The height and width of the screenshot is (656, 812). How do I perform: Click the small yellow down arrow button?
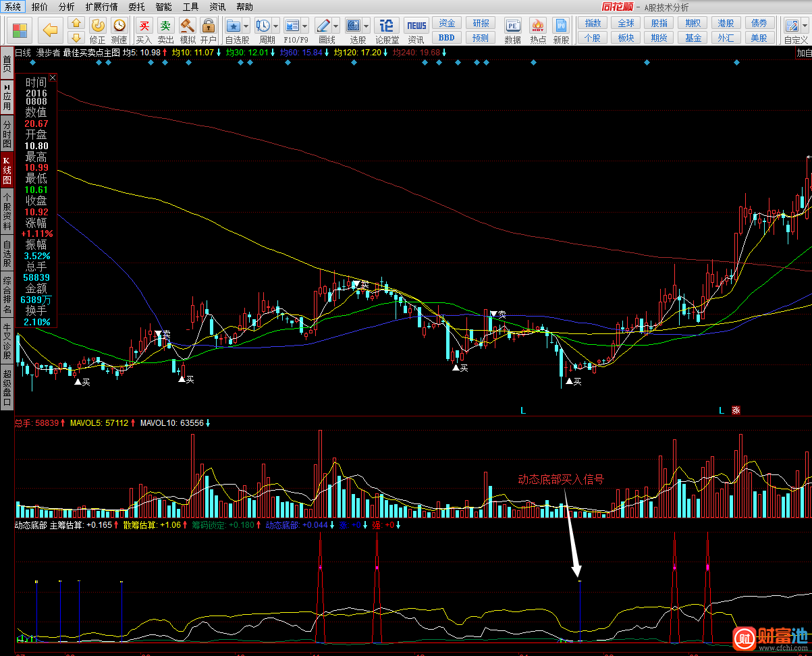tap(76, 37)
